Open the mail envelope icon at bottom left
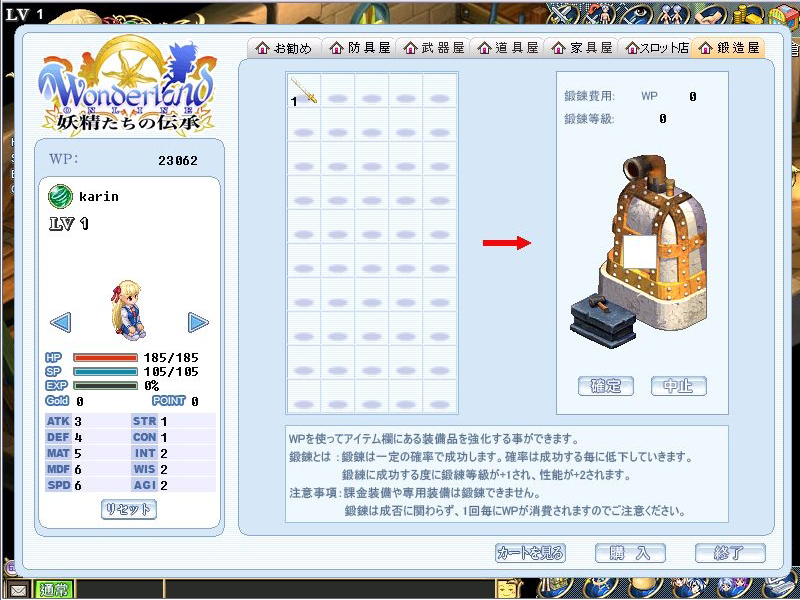 coord(18,590)
